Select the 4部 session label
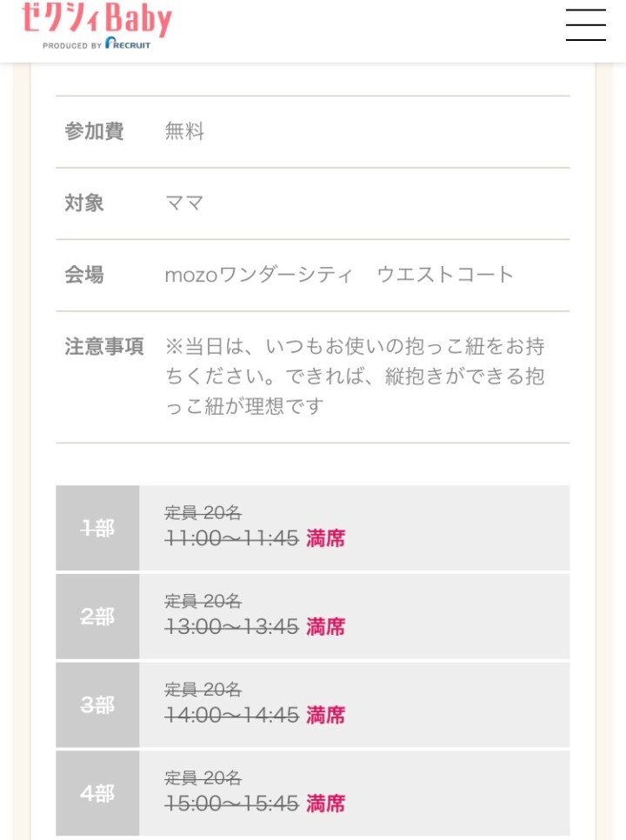This screenshot has height=840, width=626. (x=97, y=793)
